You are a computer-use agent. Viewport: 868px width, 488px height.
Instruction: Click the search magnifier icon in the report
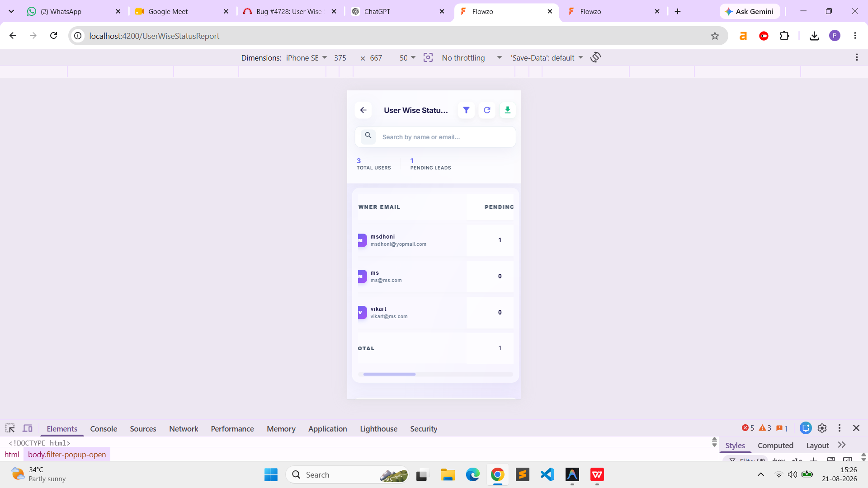click(368, 136)
